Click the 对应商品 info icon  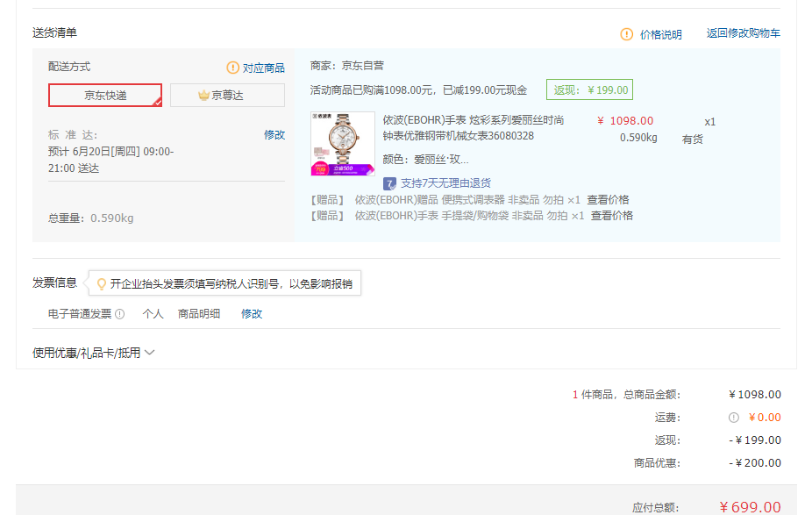[233, 68]
